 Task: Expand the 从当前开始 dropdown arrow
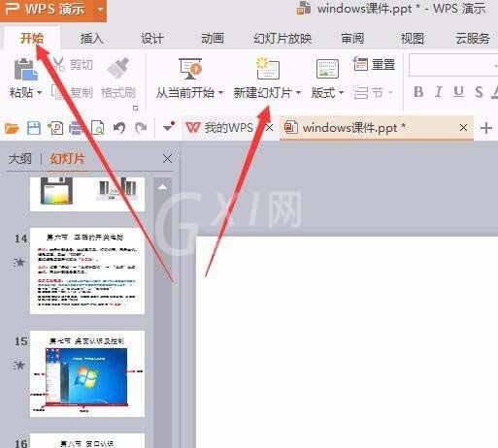[221, 93]
